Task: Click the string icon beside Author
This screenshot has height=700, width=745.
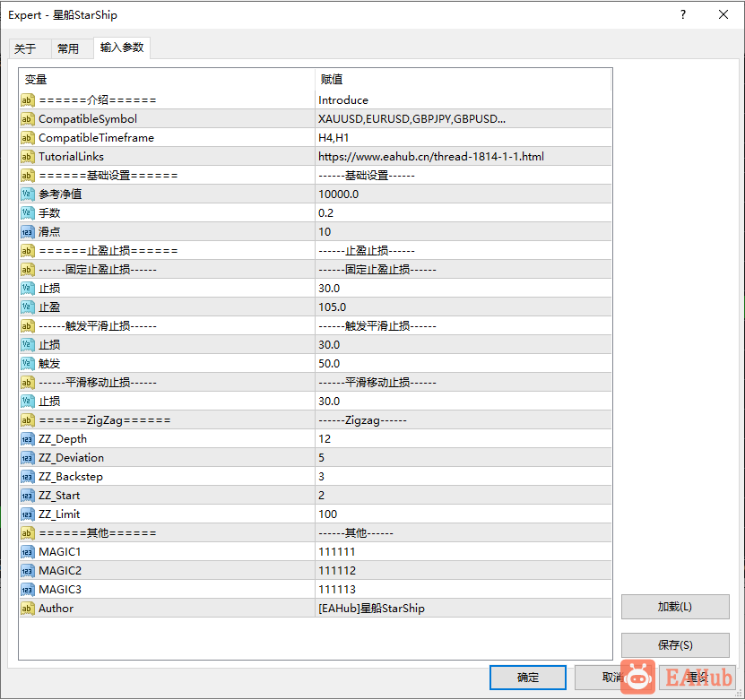Action: coord(28,609)
